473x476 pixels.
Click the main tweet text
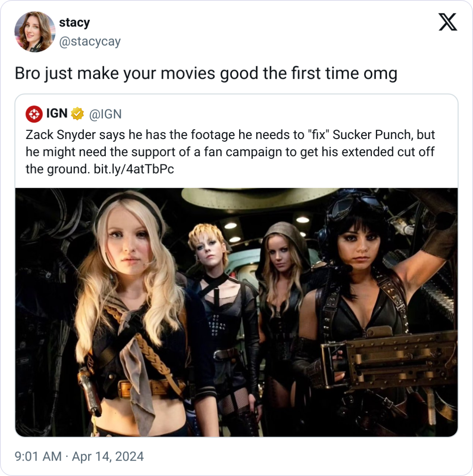point(206,73)
